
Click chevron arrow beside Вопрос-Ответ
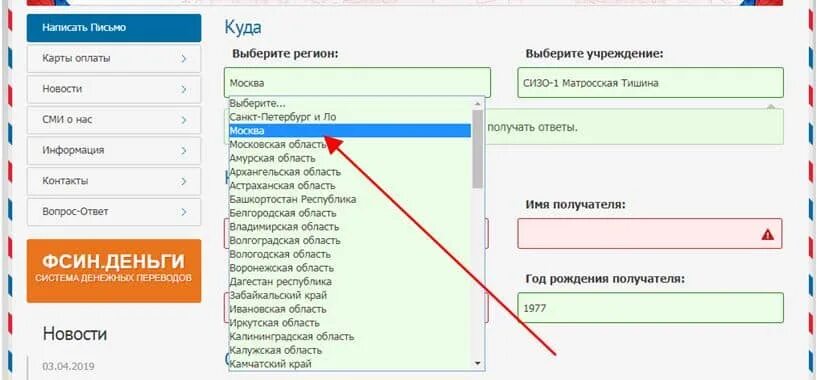click(x=184, y=212)
